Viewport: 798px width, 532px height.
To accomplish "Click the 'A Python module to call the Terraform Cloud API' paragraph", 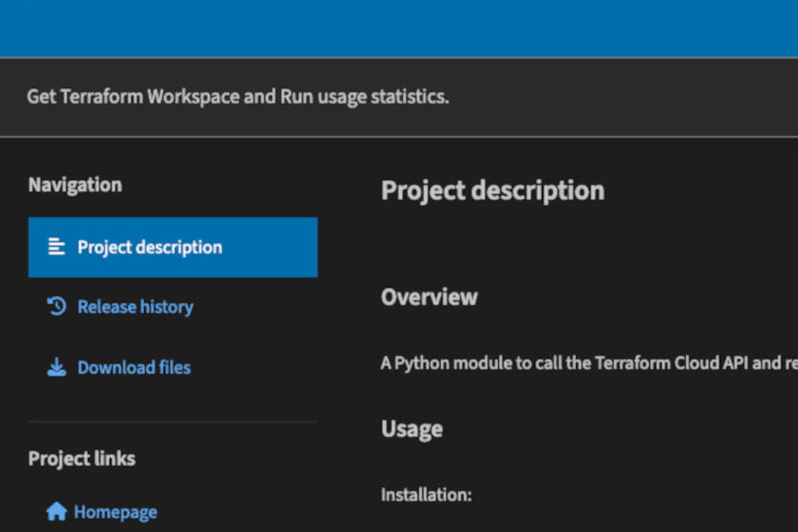I will [589, 363].
